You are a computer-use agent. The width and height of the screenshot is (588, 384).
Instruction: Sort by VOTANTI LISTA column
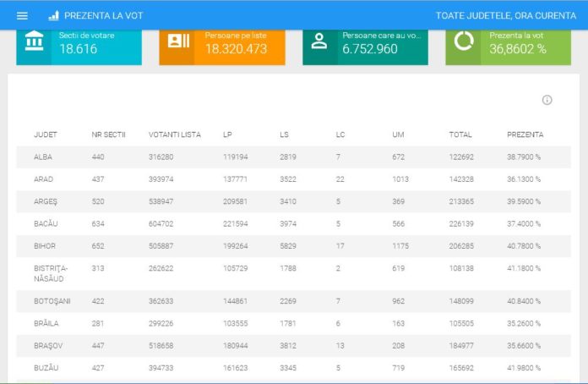click(x=175, y=134)
